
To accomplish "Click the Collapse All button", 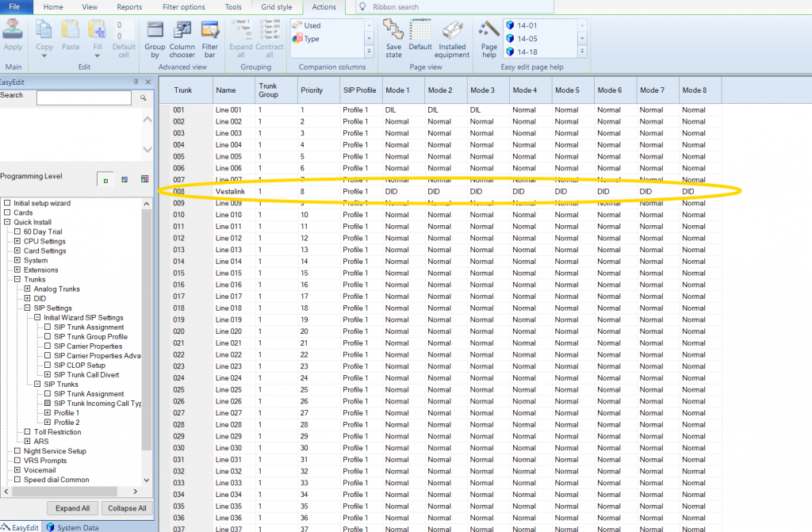I will pos(127,508).
